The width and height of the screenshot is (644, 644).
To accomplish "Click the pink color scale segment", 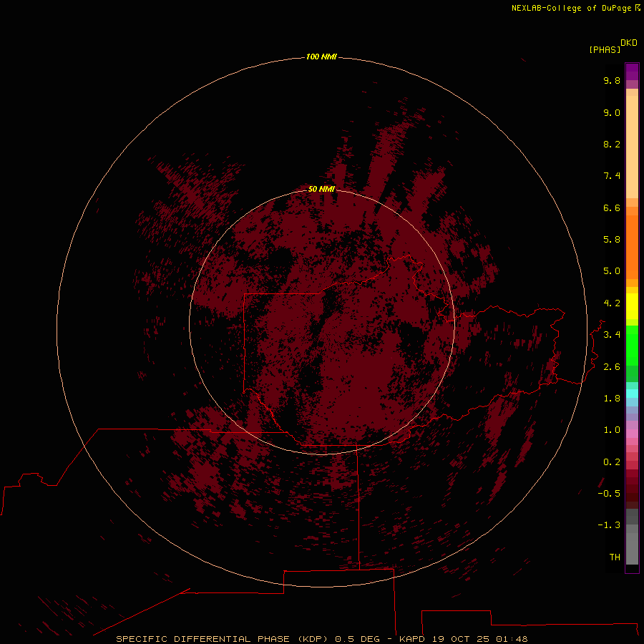I will [x=632, y=434].
